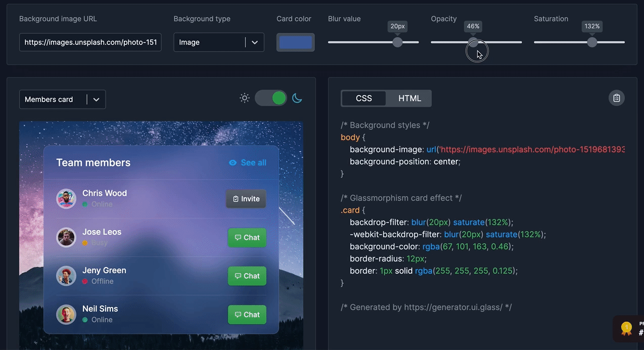Click the -webkit-backdrop-filter code line

[448, 235]
